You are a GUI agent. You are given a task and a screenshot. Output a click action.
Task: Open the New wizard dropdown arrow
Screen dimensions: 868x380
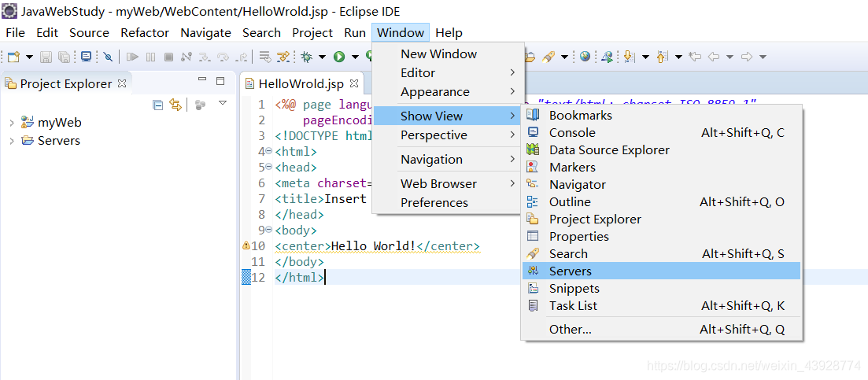29,57
